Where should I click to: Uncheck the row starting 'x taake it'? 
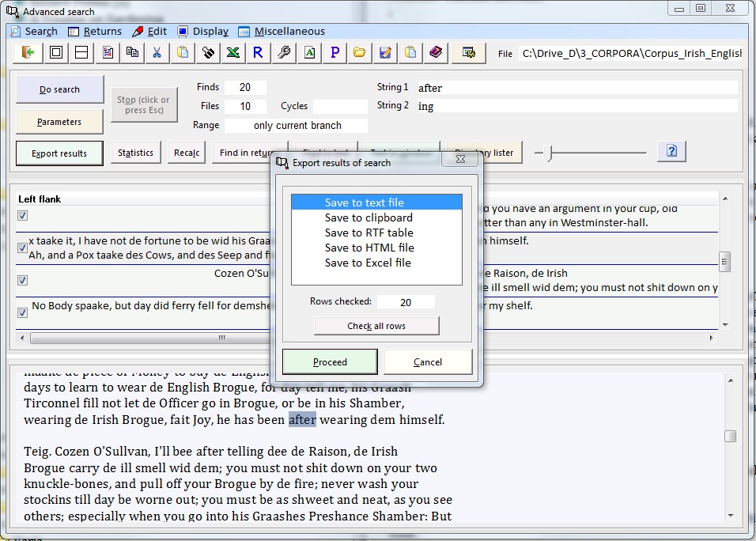(x=22, y=248)
